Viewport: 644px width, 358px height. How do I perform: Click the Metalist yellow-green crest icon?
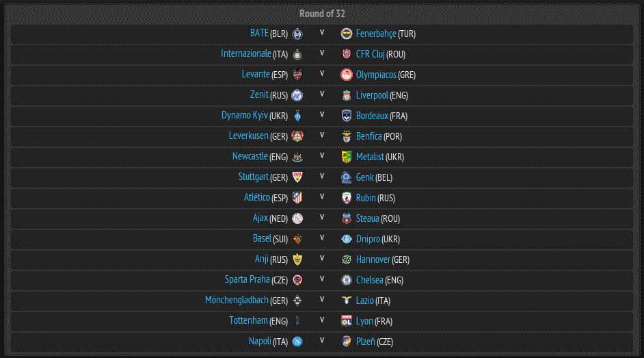pos(347,157)
